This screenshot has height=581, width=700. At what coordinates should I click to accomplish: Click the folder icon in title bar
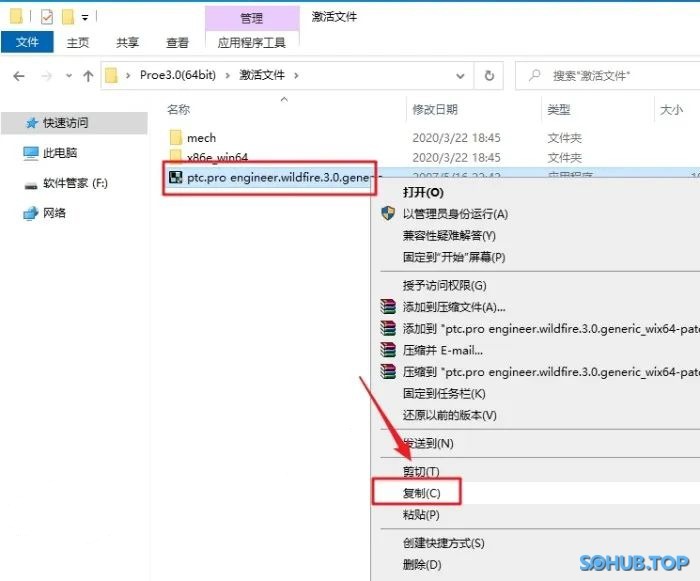[x=16, y=17]
